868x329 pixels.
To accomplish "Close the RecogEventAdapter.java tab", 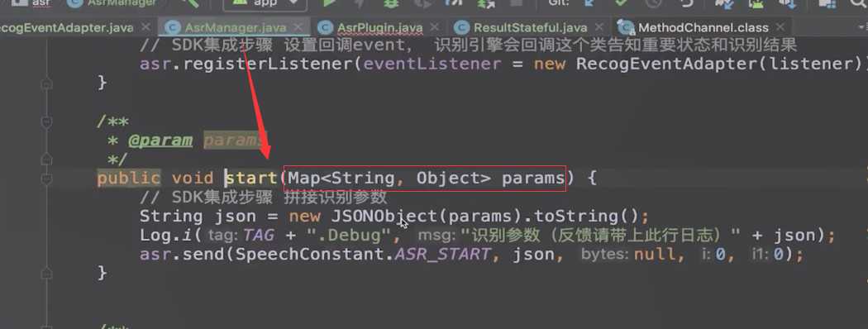I will tap(145, 26).
